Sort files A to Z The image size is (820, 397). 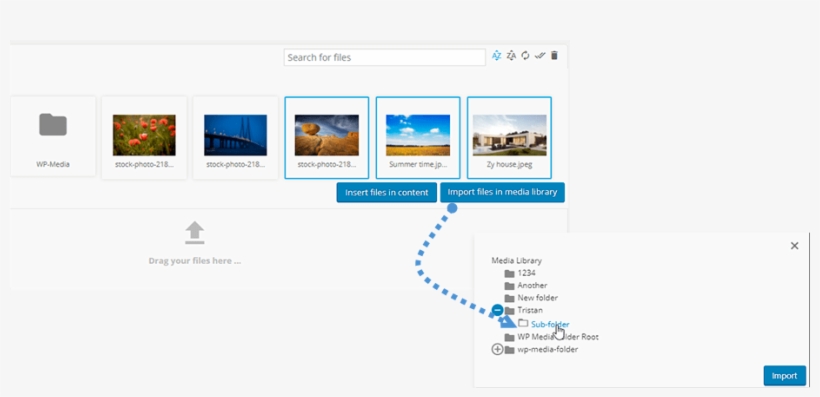[x=496, y=55]
